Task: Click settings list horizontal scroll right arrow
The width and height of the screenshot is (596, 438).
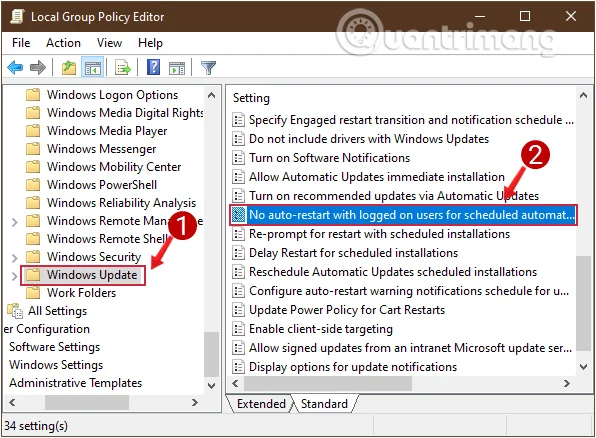Action: pyautogui.click(x=567, y=383)
